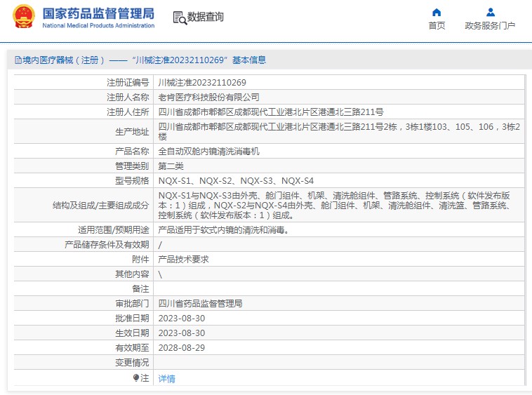
Task: Click the document icon before 境内医疗器械
Action: 18,60
